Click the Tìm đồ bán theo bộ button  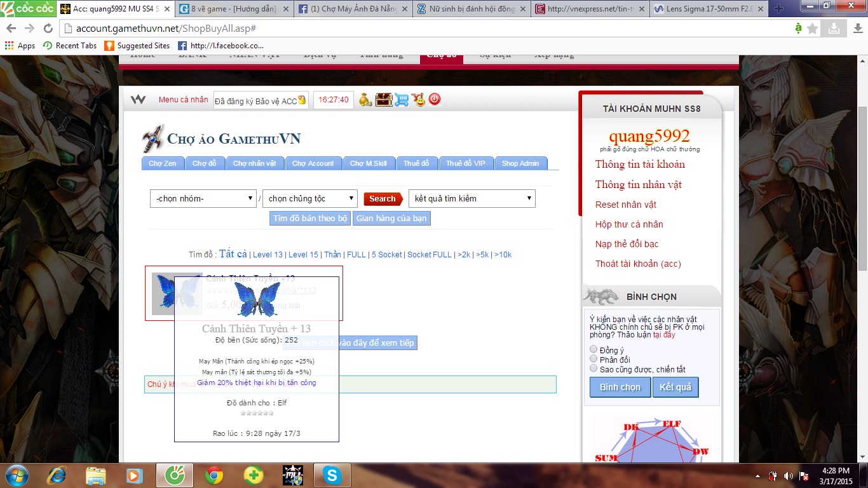pyautogui.click(x=310, y=218)
